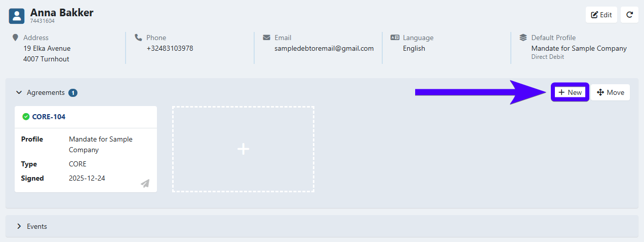The image size is (644, 242).
Task: Click the Move button
Action: click(x=610, y=92)
